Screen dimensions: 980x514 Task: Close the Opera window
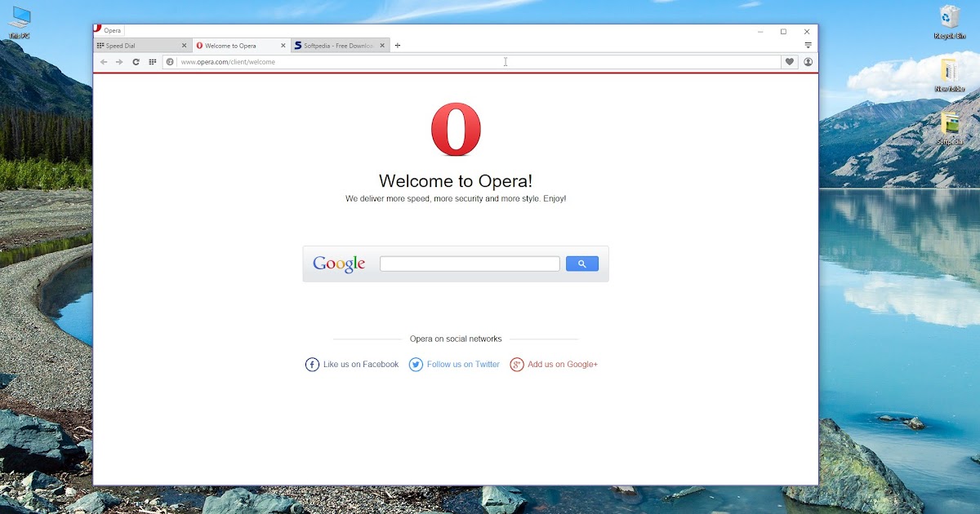coord(807,32)
